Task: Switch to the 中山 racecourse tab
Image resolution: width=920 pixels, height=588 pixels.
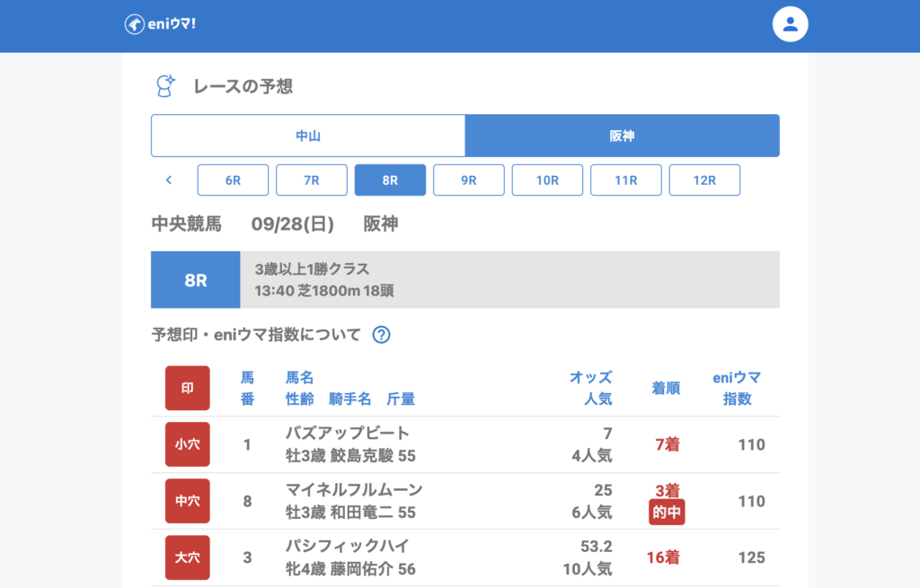Action: point(308,136)
